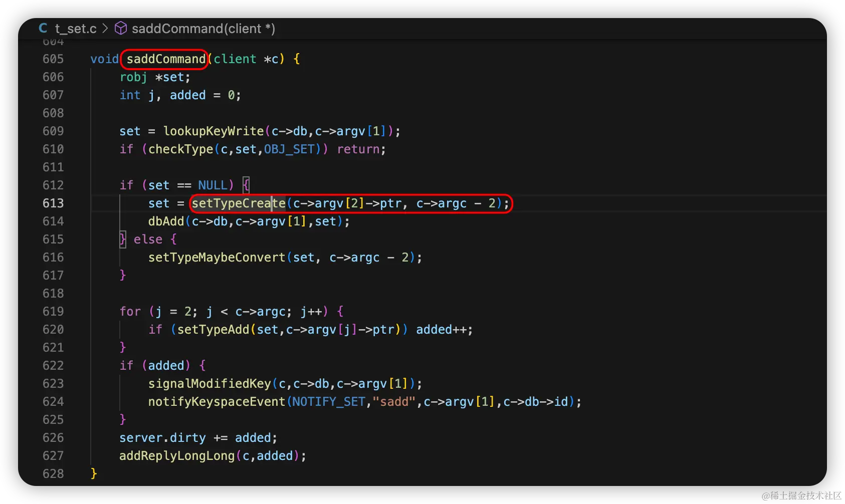The height and width of the screenshot is (504, 845).
Task: Click the opening brace after NULL on line 612
Action: (246, 185)
